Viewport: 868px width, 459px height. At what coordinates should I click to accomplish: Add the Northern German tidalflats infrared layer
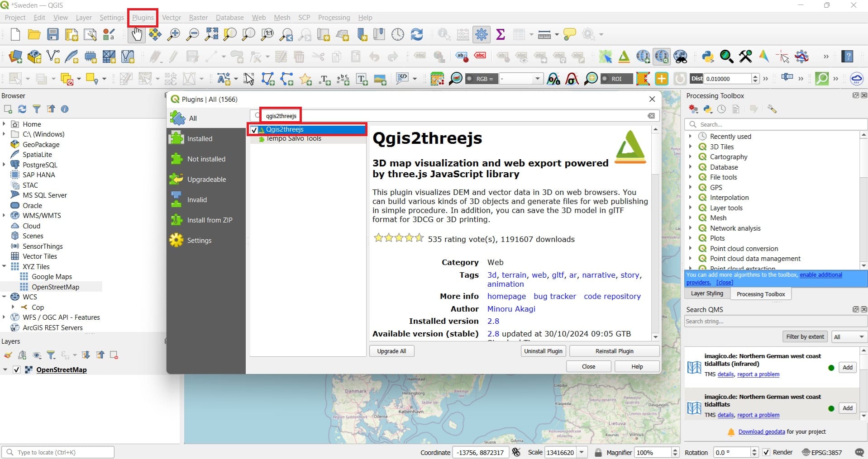(x=847, y=368)
